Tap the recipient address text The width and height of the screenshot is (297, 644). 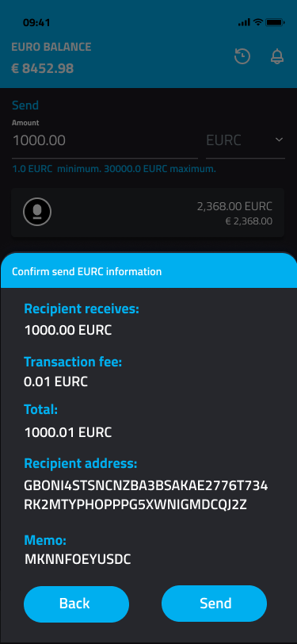tap(146, 496)
